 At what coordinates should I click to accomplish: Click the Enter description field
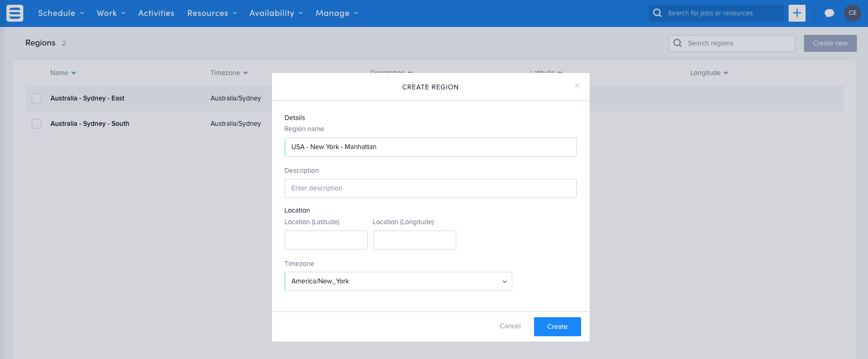tap(430, 188)
